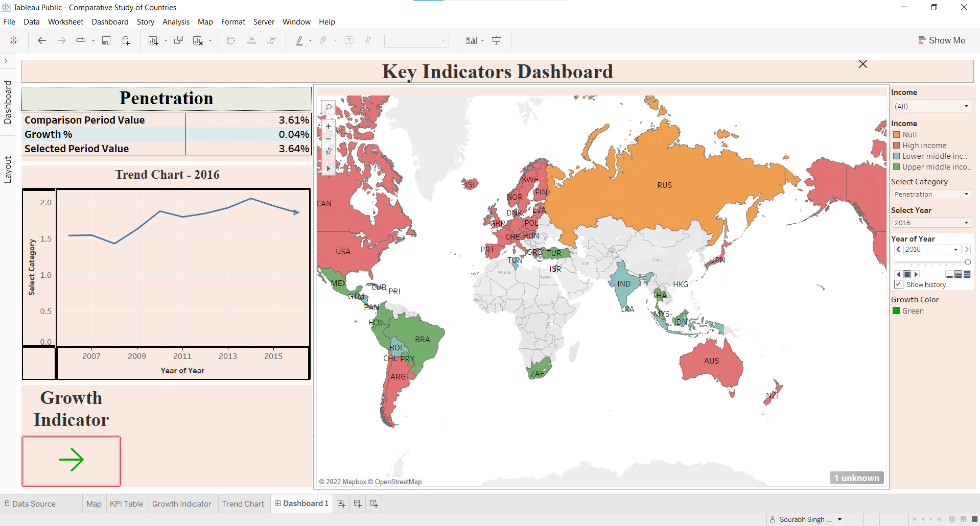Switch to the KPI Table sheet tab
This screenshot has width=980, height=526.
click(x=127, y=504)
